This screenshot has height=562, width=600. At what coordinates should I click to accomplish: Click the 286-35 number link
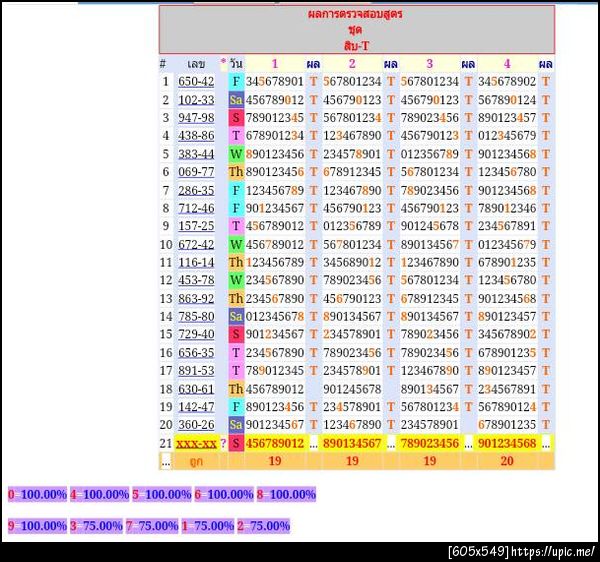(196, 190)
